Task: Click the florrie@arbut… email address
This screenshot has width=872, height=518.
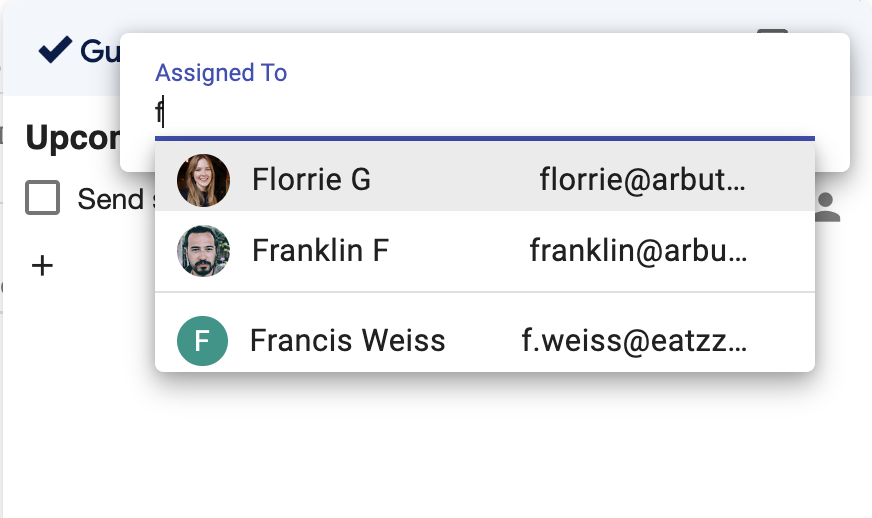Action: pyautogui.click(x=642, y=180)
